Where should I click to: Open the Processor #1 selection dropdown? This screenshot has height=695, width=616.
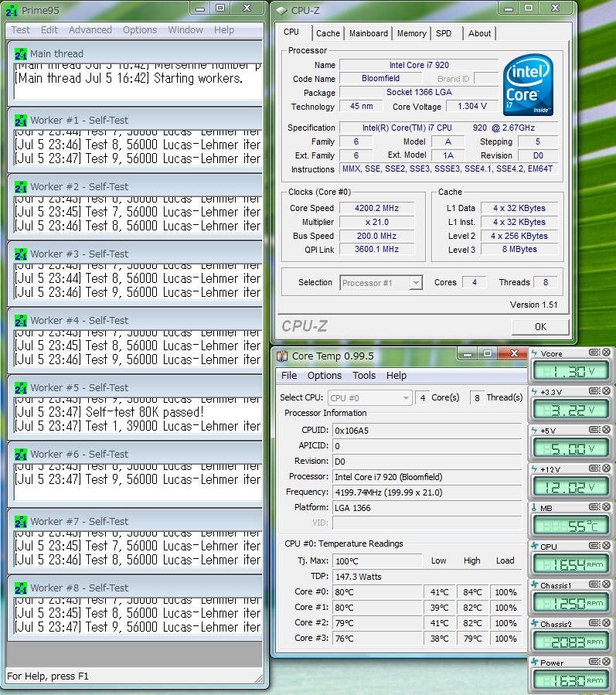point(416,283)
